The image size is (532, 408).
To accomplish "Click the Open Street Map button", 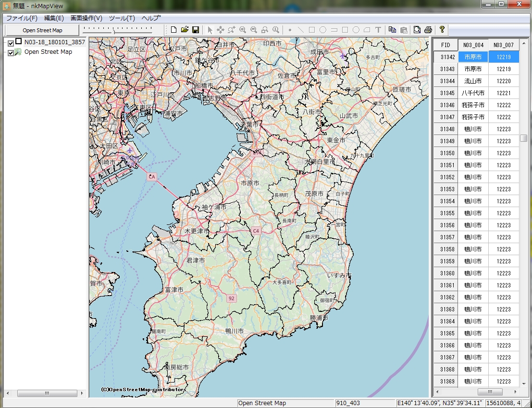I will pos(42,30).
